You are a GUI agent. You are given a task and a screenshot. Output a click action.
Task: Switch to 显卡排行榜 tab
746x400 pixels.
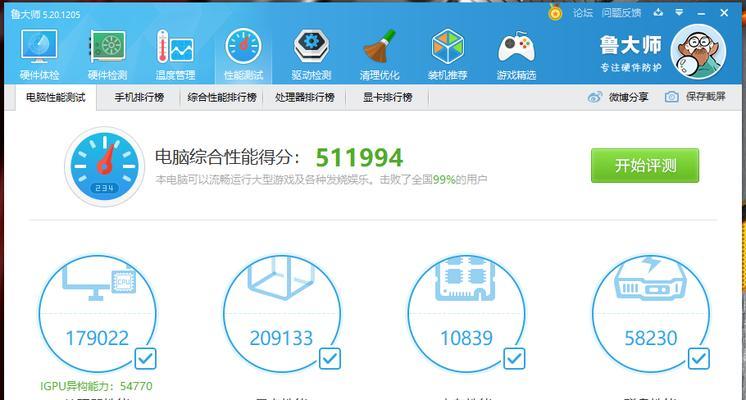[387, 98]
